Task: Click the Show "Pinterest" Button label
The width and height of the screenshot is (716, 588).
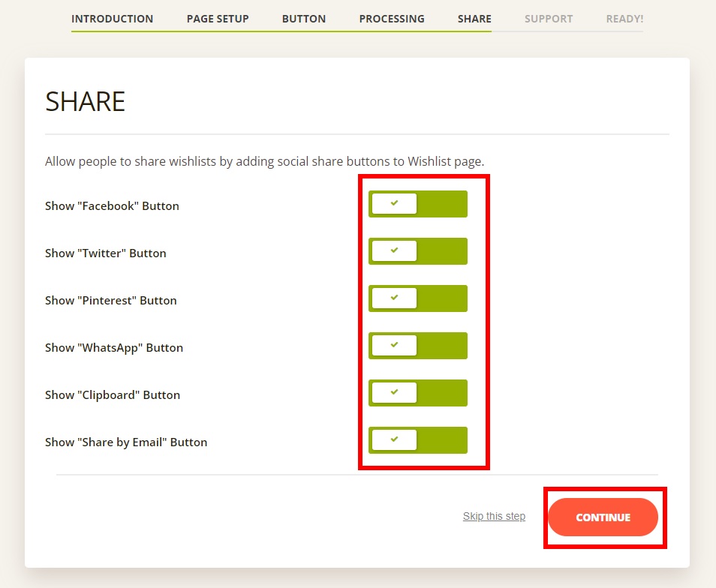Action: coord(111,301)
